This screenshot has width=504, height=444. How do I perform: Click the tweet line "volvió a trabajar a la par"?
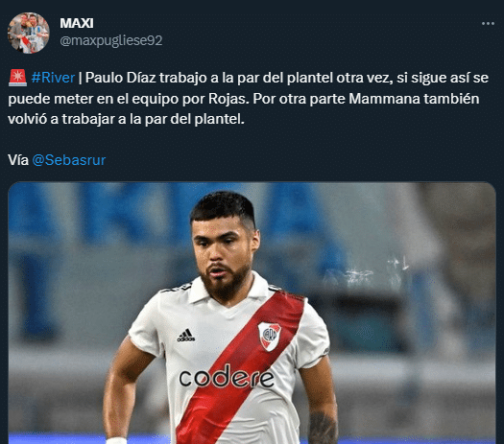pos(87,120)
